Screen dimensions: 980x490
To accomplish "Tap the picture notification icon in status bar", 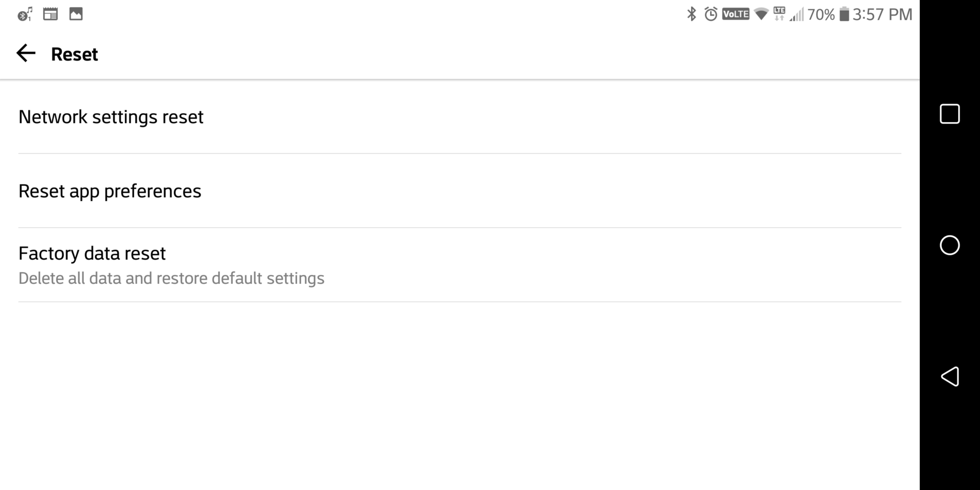I will pos(76,14).
